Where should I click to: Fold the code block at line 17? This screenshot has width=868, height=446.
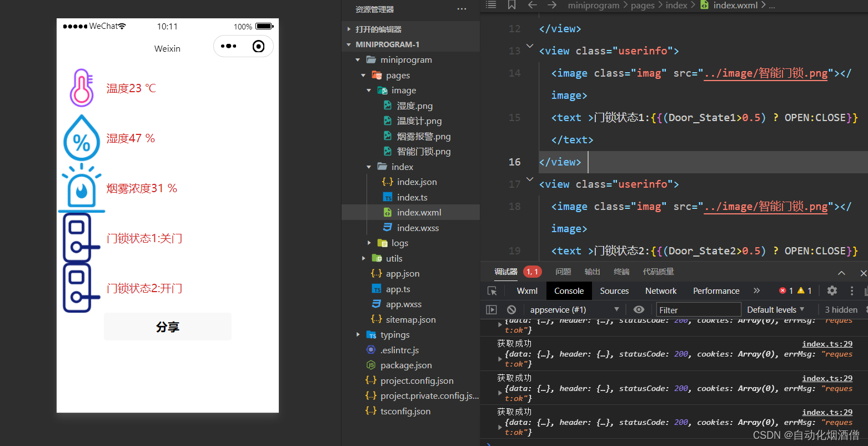pos(530,179)
